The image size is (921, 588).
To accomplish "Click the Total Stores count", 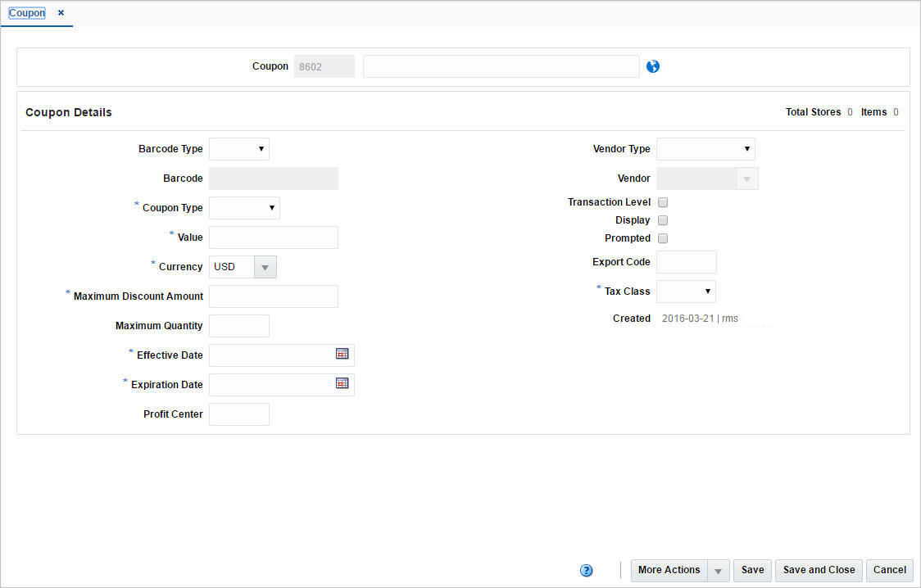I will coord(850,112).
